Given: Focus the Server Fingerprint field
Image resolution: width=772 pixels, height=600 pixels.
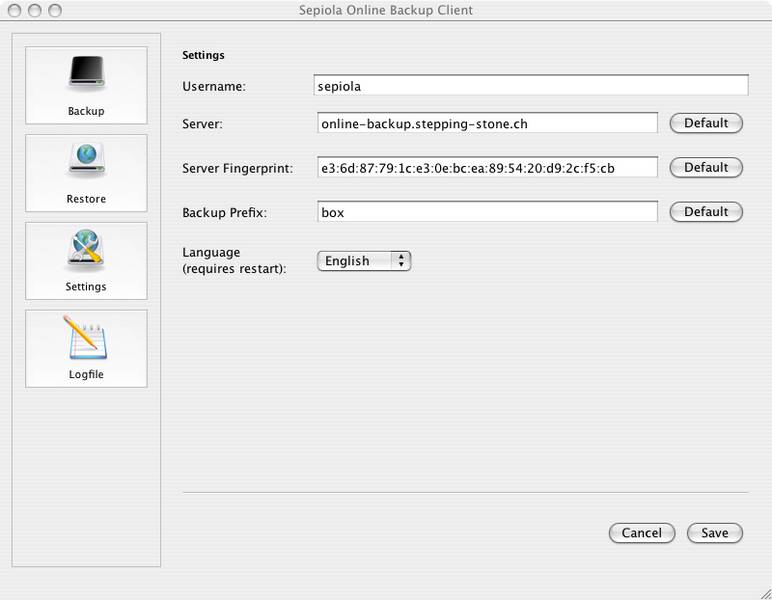Looking at the screenshot, I should coord(487,168).
